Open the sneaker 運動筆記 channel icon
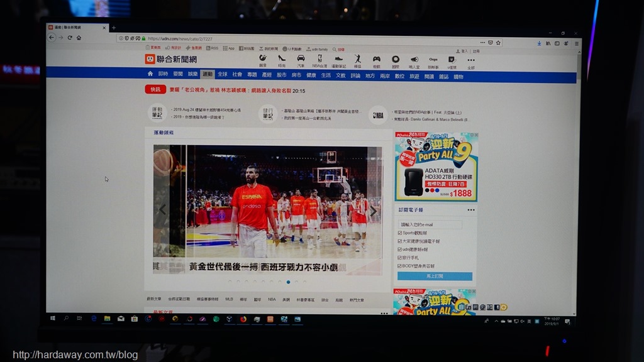644x362 pixels. (x=338, y=62)
